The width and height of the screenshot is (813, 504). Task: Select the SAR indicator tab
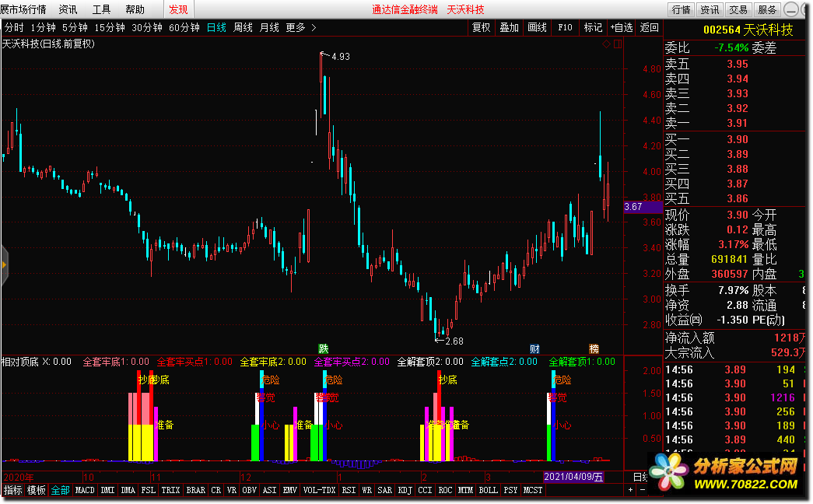(385, 490)
